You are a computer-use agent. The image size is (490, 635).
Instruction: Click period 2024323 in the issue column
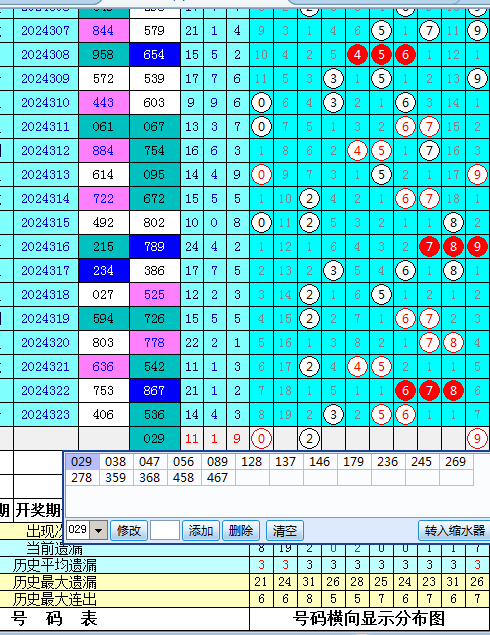click(45, 415)
